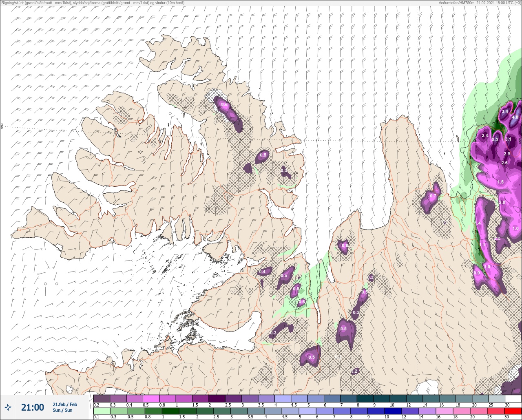This screenshot has height=420, width=522.
Task: Click the weekday text "Sun./ Sun"
Action: tap(62, 410)
